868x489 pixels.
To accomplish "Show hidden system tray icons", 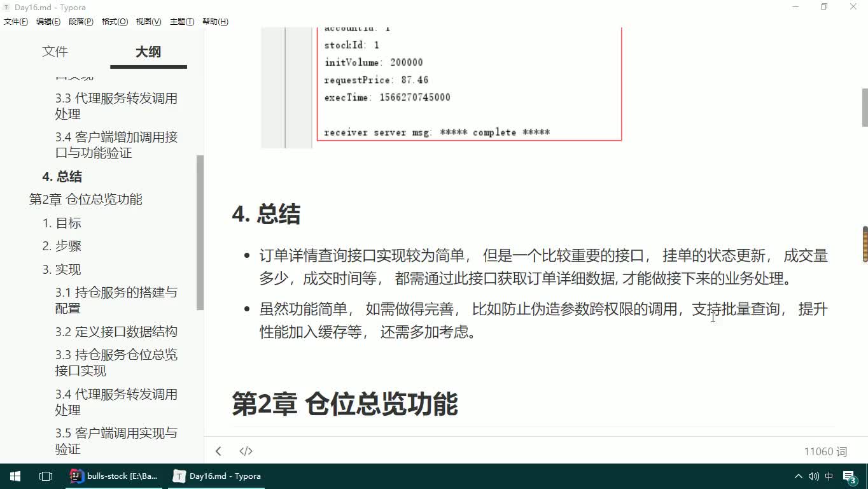I will pyautogui.click(x=799, y=476).
